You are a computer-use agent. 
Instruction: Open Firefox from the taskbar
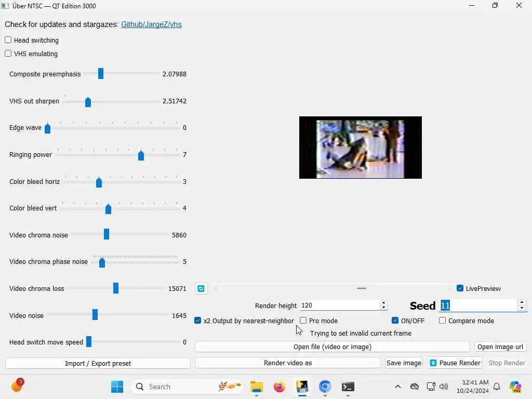(x=279, y=387)
